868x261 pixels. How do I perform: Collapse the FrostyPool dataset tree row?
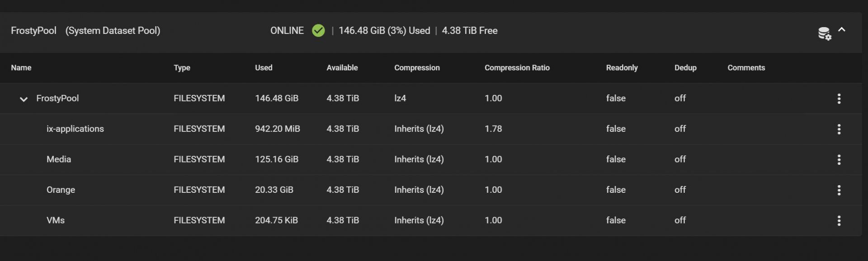[24, 99]
